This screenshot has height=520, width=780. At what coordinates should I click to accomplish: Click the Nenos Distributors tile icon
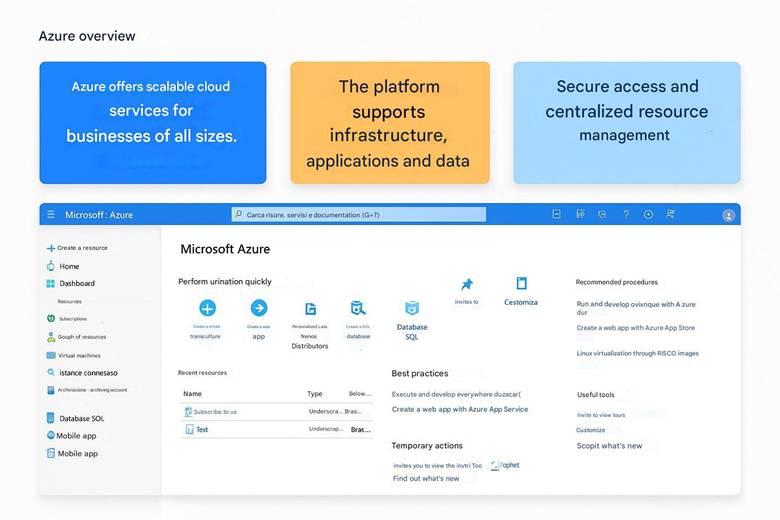pyautogui.click(x=310, y=309)
